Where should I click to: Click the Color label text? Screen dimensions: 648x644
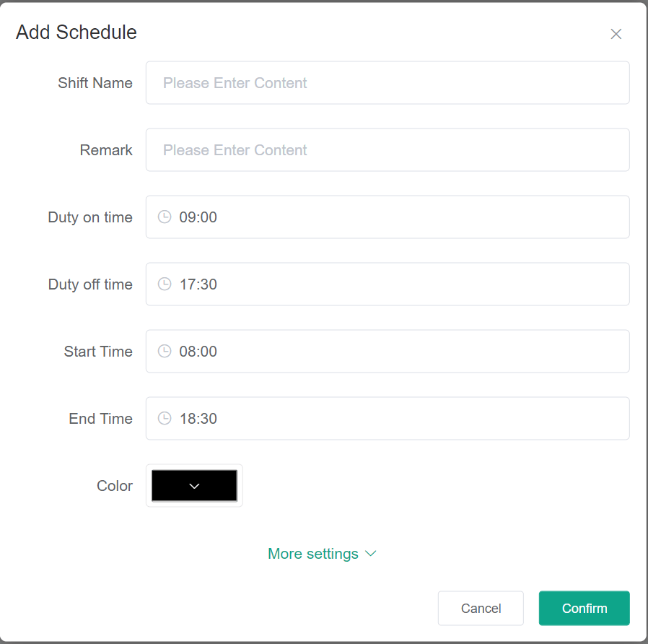point(115,486)
